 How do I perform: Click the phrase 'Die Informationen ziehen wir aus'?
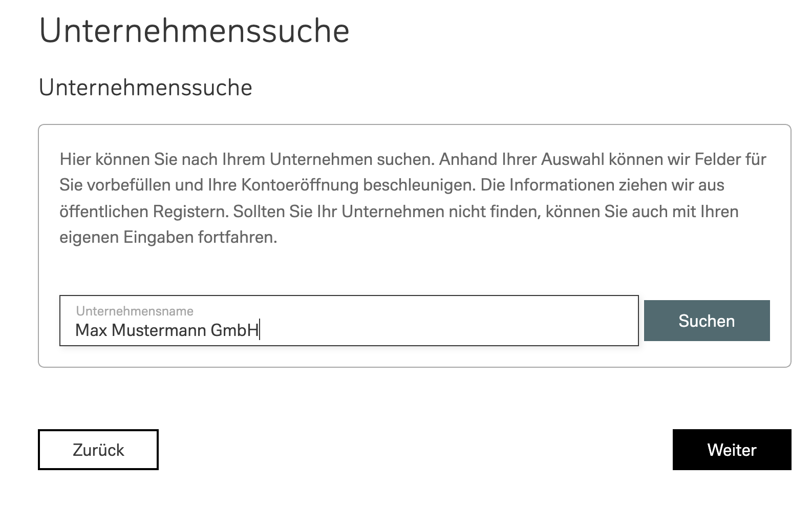[x=602, y=185]
